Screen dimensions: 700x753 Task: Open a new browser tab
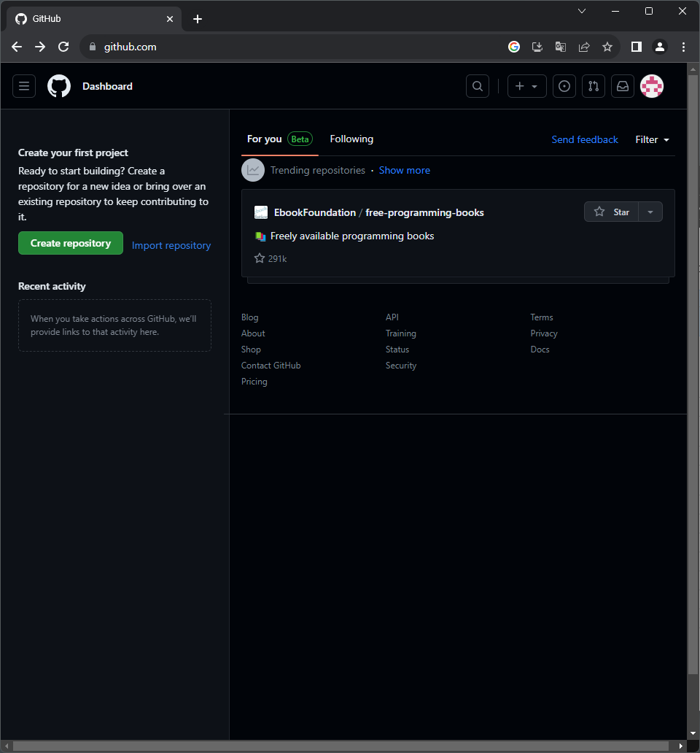(x=197, y=19)
